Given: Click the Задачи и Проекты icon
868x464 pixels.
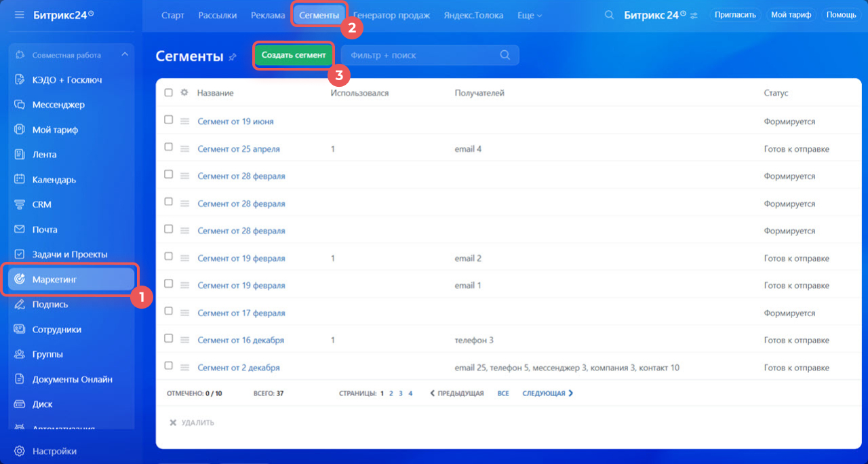Looking at the screenshot, I should 20,254.
